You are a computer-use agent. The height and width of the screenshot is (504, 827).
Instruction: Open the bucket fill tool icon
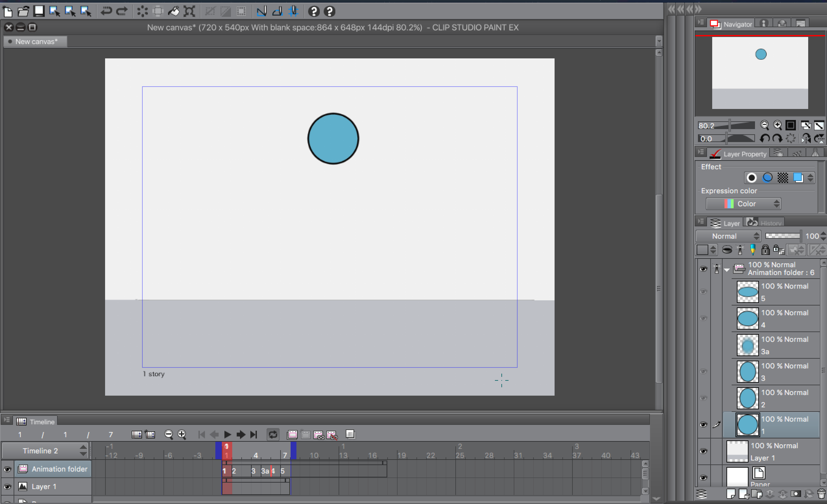[x=174, y=11]
